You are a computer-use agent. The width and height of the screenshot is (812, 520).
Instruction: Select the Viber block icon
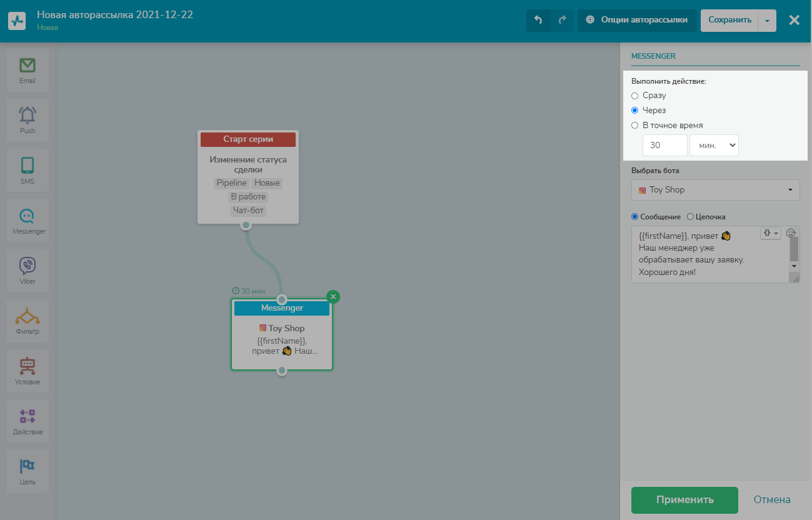pos(28,266)
